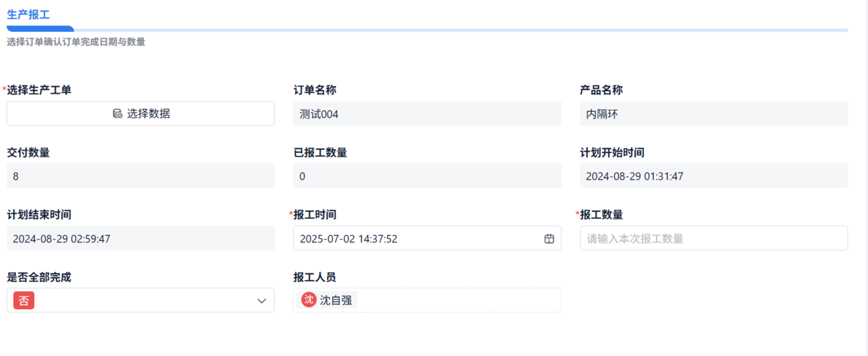The height and width of the screenshot is (356, 868).
Task: Click the 选择数据 button
Action: (140, 114)
